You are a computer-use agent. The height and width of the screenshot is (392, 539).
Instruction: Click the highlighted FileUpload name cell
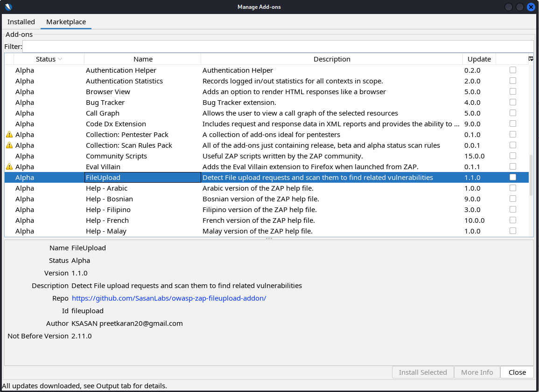pos(143,178)
